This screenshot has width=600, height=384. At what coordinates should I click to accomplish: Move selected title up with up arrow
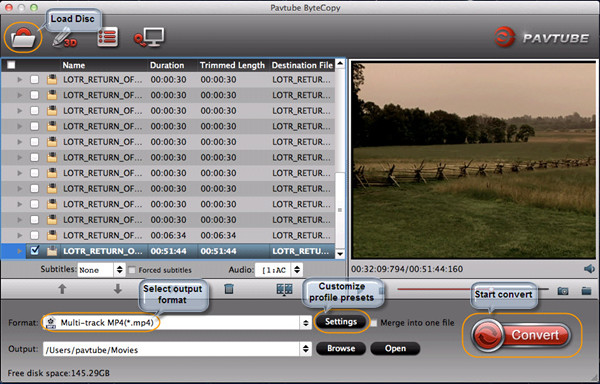point(62,289)
